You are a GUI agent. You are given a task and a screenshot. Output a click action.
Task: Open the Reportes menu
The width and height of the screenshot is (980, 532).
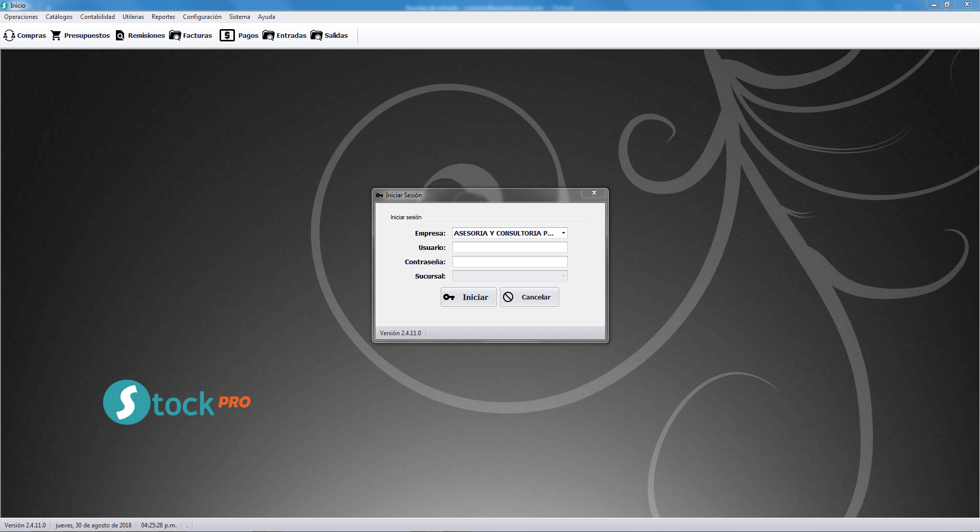pos(163,17)
